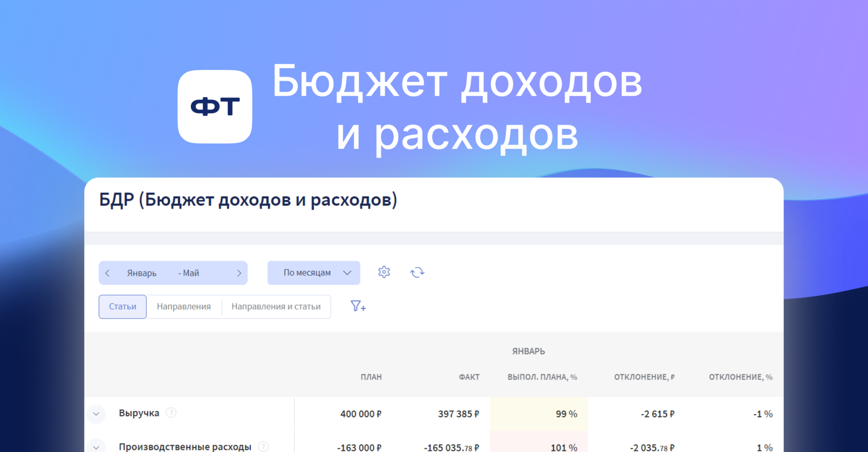Click the ВЫПОЛ. ПЛАНА, % column header
This screenshot has height=452, width=868.
click(x=542, y=377)
